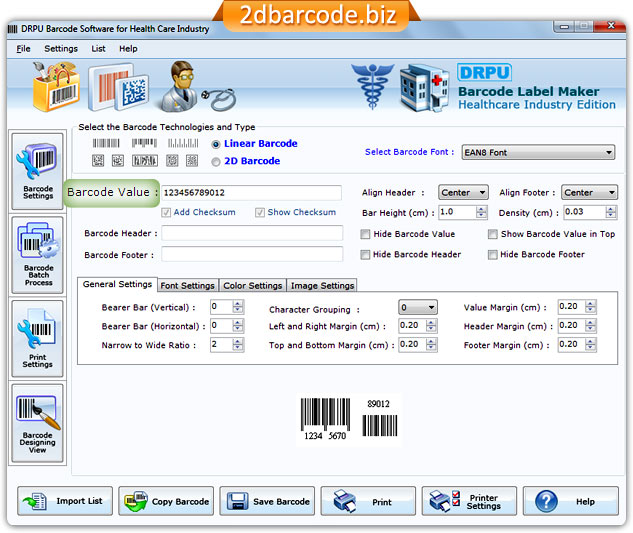Switch to the Image Settings tab

point(322,285)
